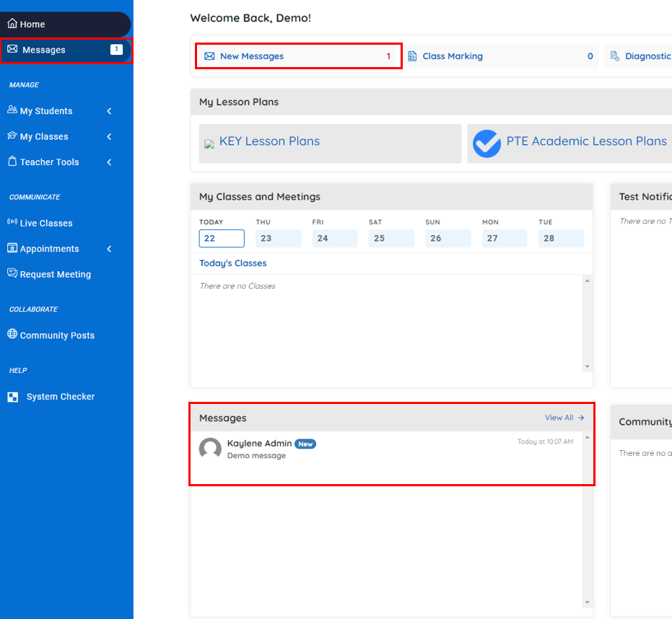Select today's date 22 box

point(222,238)
